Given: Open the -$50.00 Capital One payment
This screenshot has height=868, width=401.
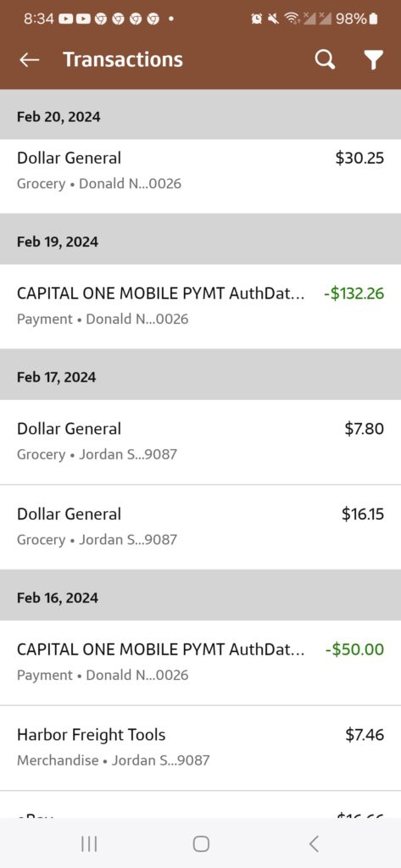Looking at the screenshot, I should pyautogui.click(x=200, y=663).
